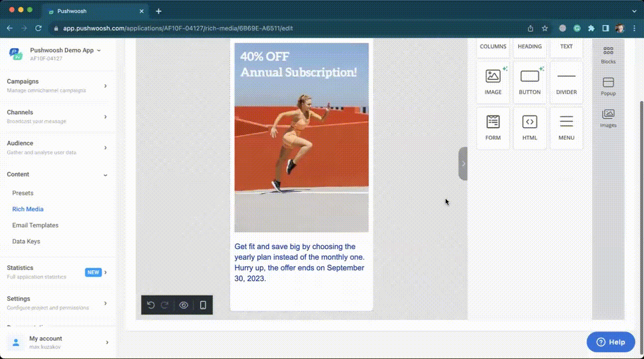Screen dimensions: 644x359
Task: Open the Images panel
Action: pos(608,119)
